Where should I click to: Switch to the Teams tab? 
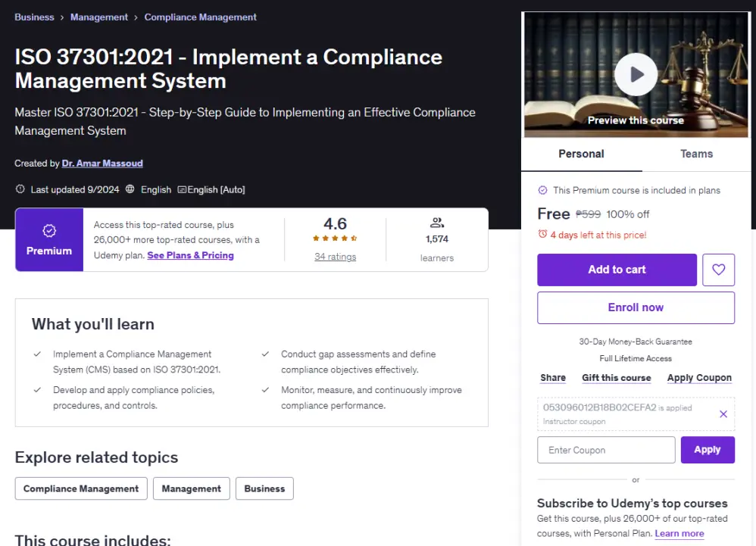pos(696,154)
